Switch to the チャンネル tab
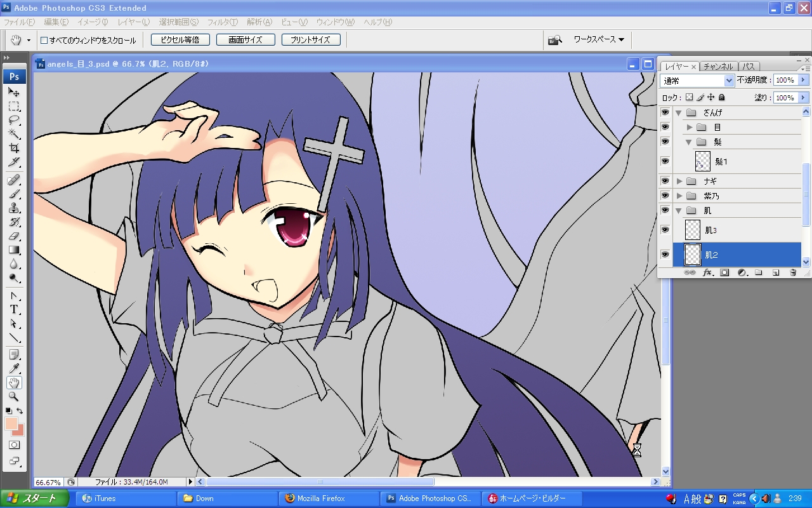This screenshot has width=812, height=508. pos(718,67)
